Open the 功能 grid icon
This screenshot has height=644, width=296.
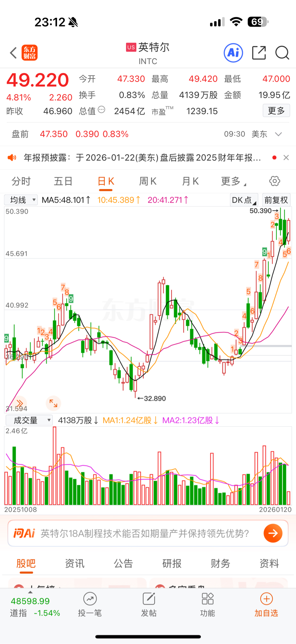point(207,599)
